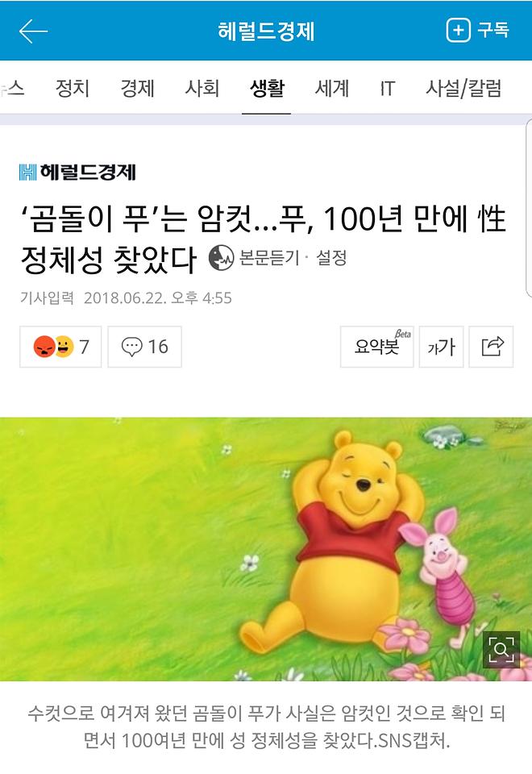Open the 16 comments speech bubble
Viewport: 532px width, 774px height.
(144, 347)
